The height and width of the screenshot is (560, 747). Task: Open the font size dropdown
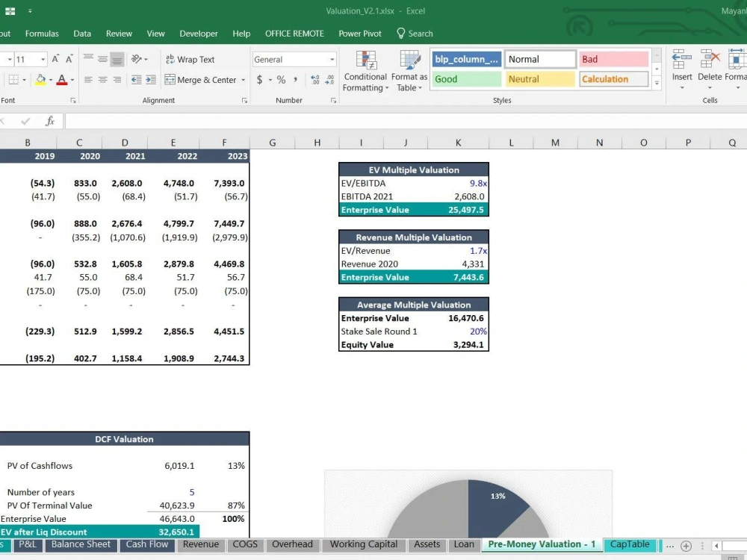click(42, 59)
